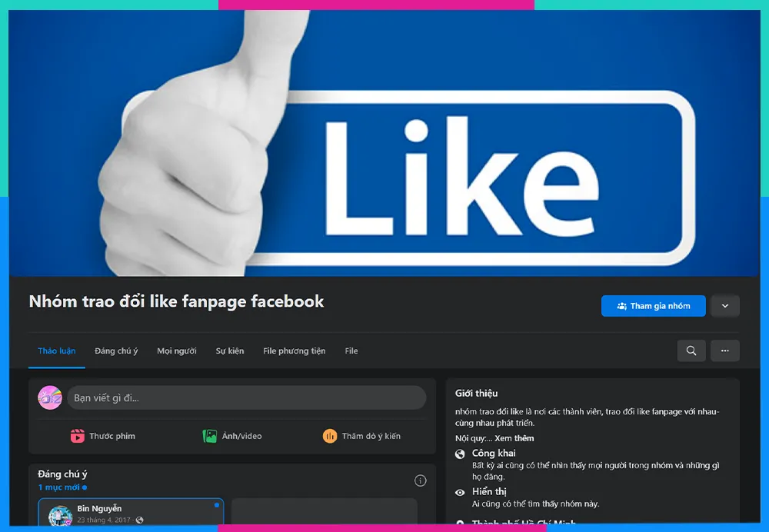Open the File phương tiện tab

click(295, 351)
